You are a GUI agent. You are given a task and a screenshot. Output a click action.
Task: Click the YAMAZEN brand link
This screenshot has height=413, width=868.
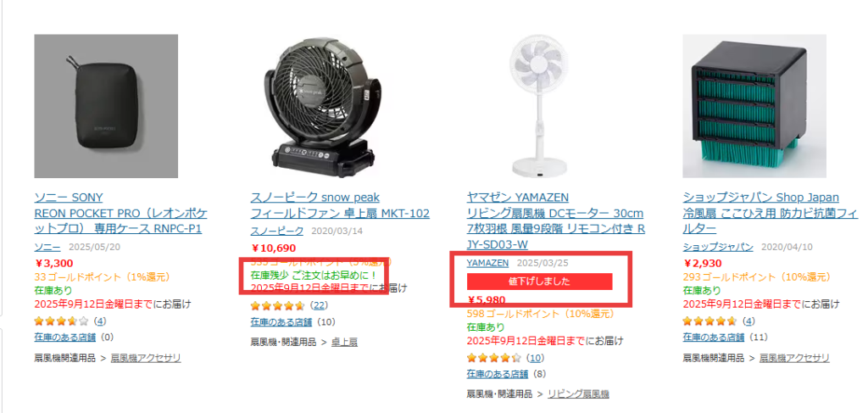487,262
